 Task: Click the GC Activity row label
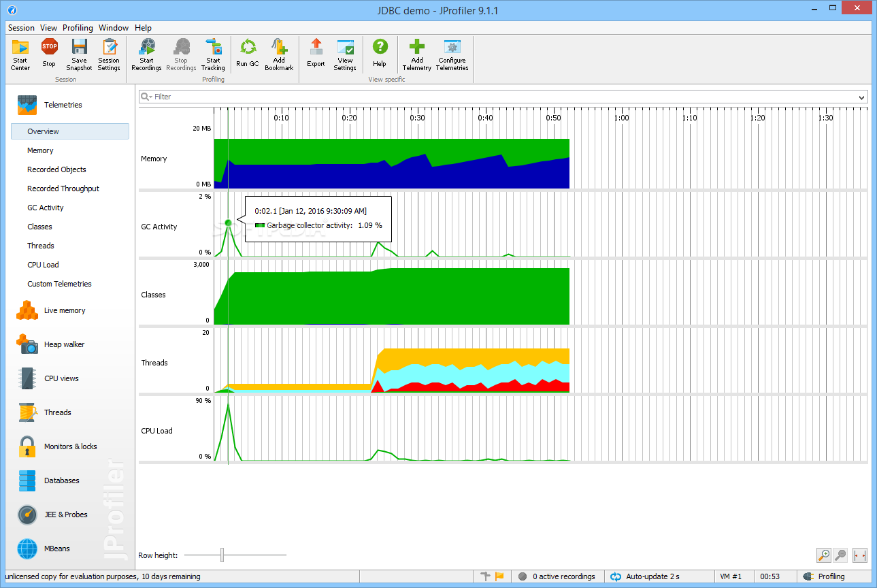pyautogui.click(x=159, y=227)
